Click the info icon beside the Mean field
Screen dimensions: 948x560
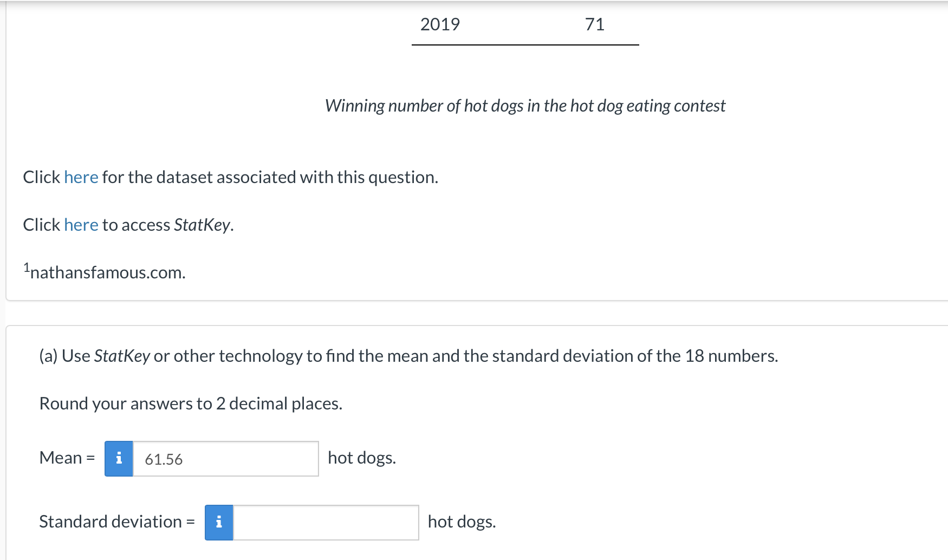119,459
